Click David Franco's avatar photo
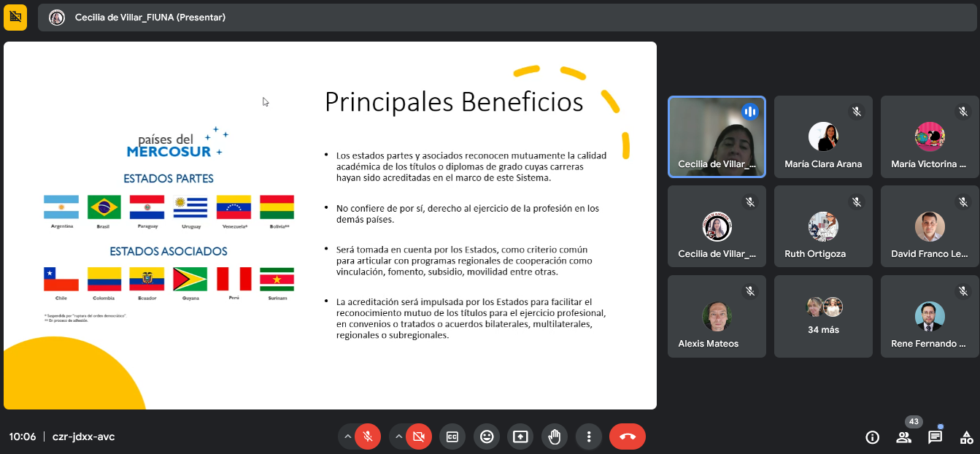 (930, 226)
